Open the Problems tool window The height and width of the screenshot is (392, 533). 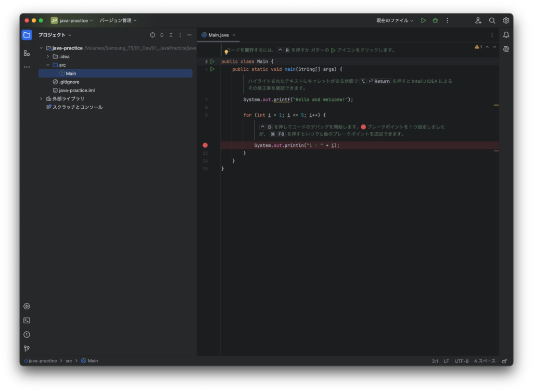point(27,334)
